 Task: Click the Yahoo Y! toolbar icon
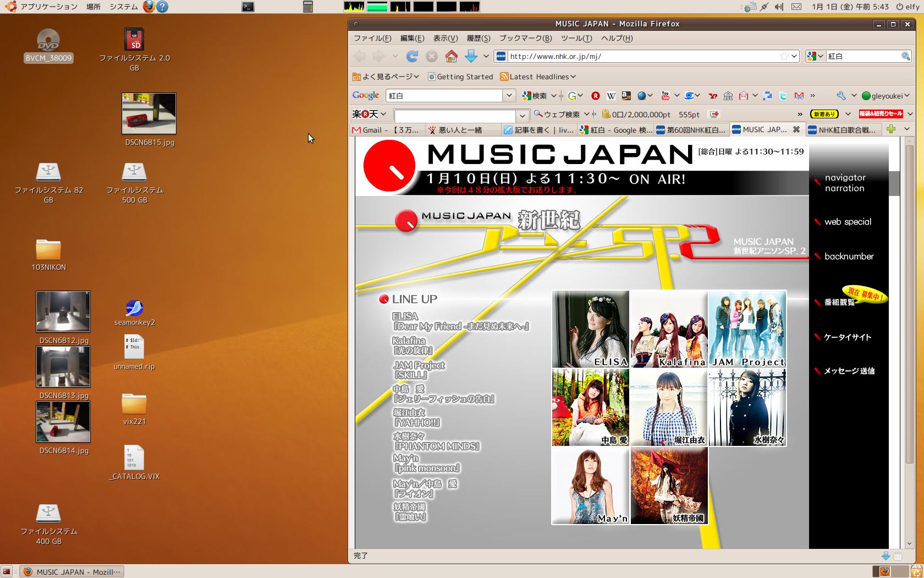pos(713,96)
